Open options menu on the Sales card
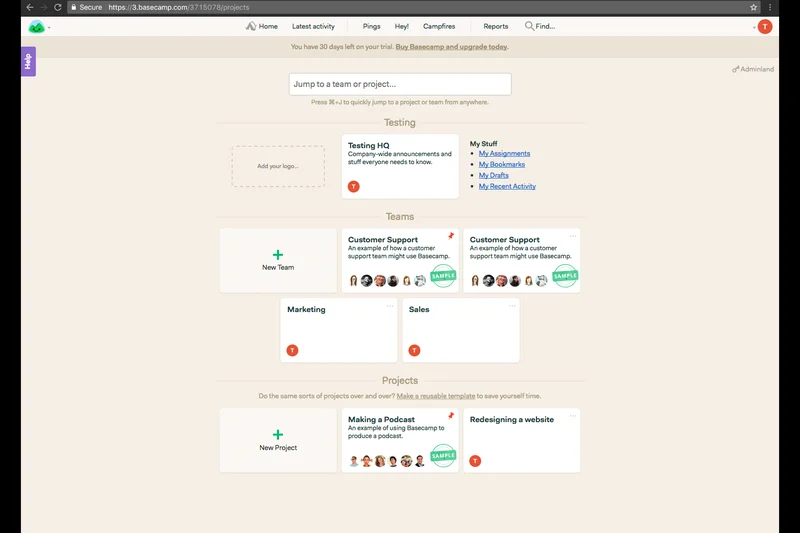Image resolution: width=800 pixels, height=533 pixels. click(x=512, y=306)
